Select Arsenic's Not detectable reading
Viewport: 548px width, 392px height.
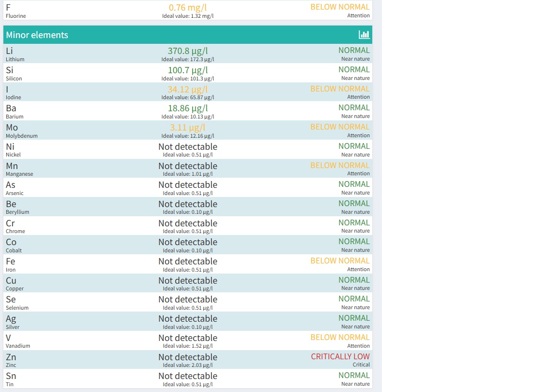(x=188, y=185)
